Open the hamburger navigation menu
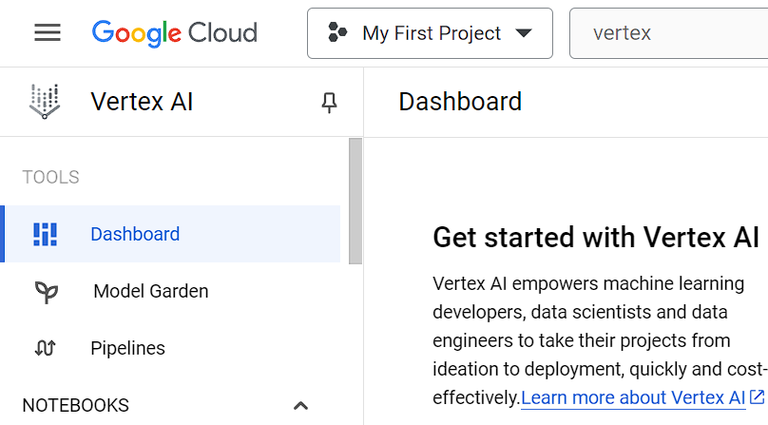The image size is (768, 425). tap(47, 33)
